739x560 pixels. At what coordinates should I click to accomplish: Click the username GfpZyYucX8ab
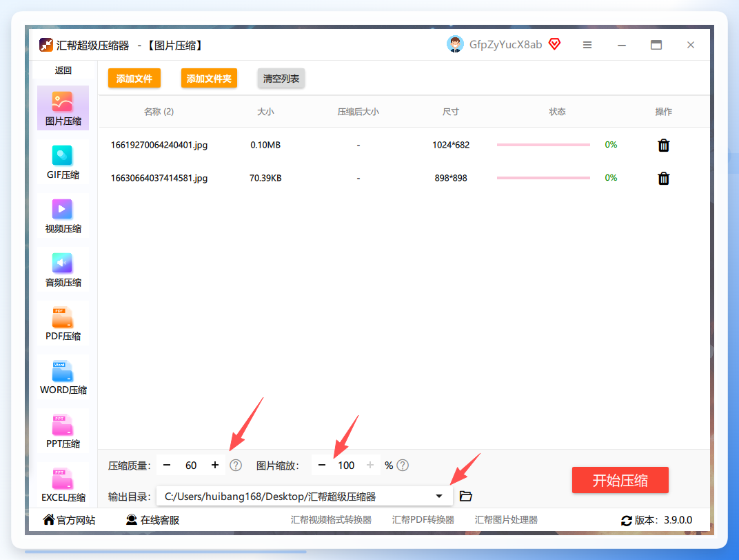click(x=506, y=45)
